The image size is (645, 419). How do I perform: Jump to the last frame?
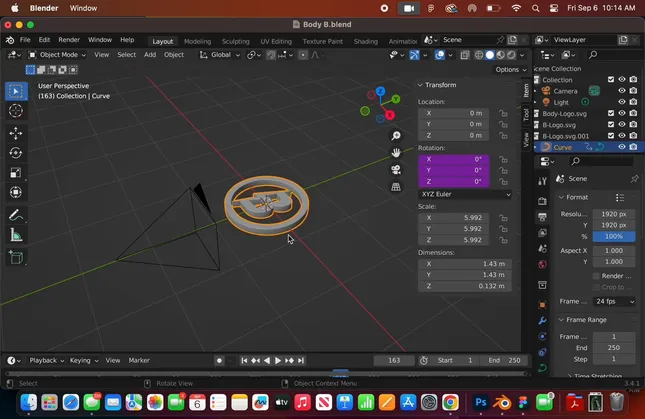click(x=301, y=361)
